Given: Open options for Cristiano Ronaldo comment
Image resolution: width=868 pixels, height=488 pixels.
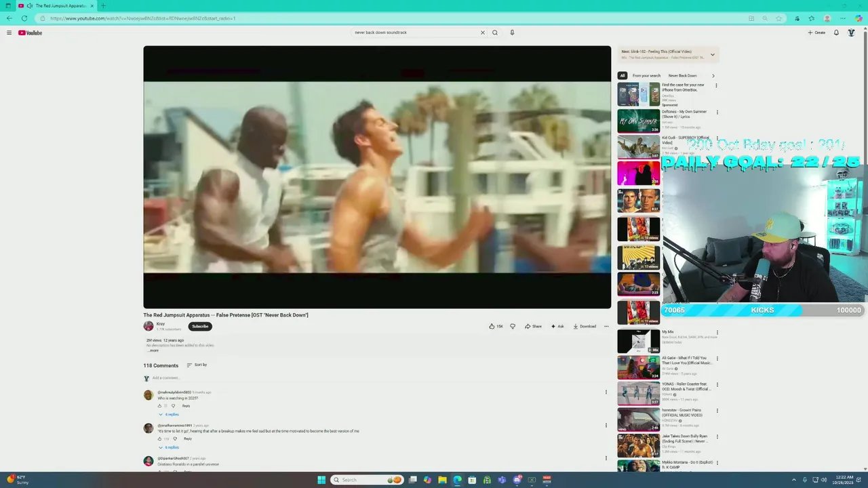Looking at the screenshot, I should coord(606,458).
